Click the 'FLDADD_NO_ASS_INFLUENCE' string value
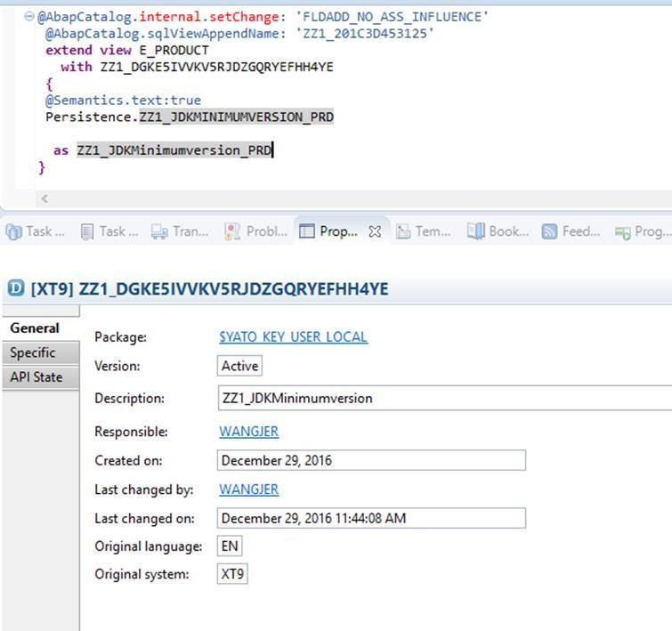This screenshot has width=672, height=631. point(392,17)
